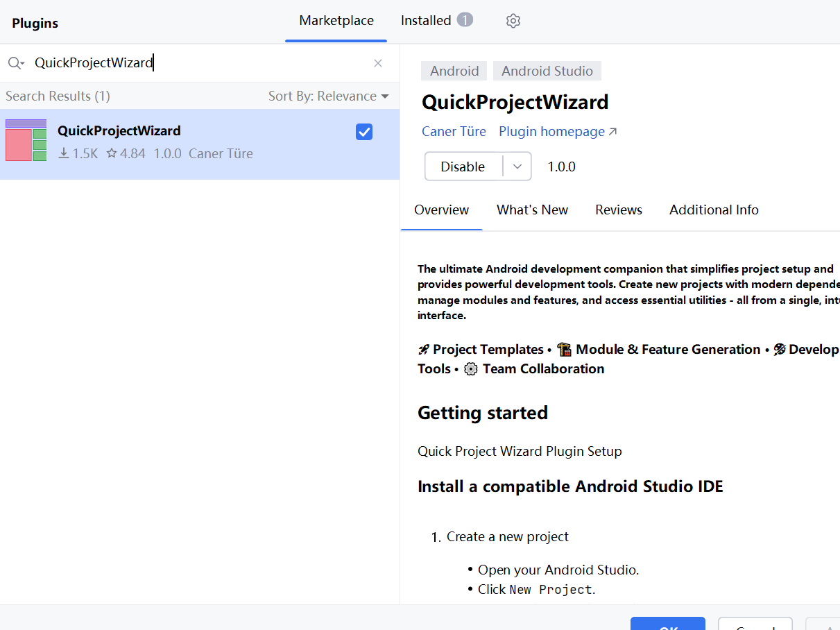The width and height of the screenshot is (840, 630).
Task: Open Sort By Relevance dropdown
Action: pyautogui.click(x=329, y=96)
